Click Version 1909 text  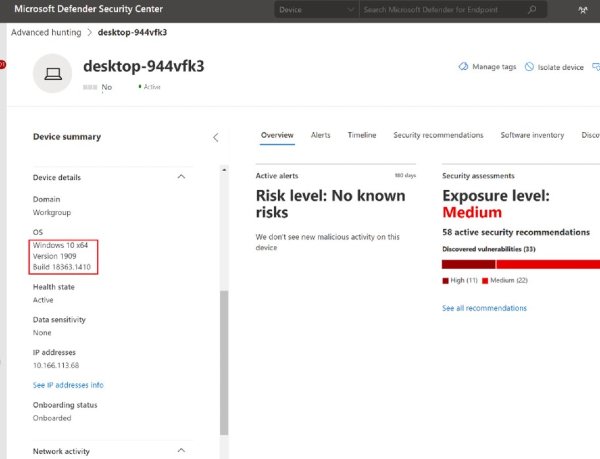[54, 256]
